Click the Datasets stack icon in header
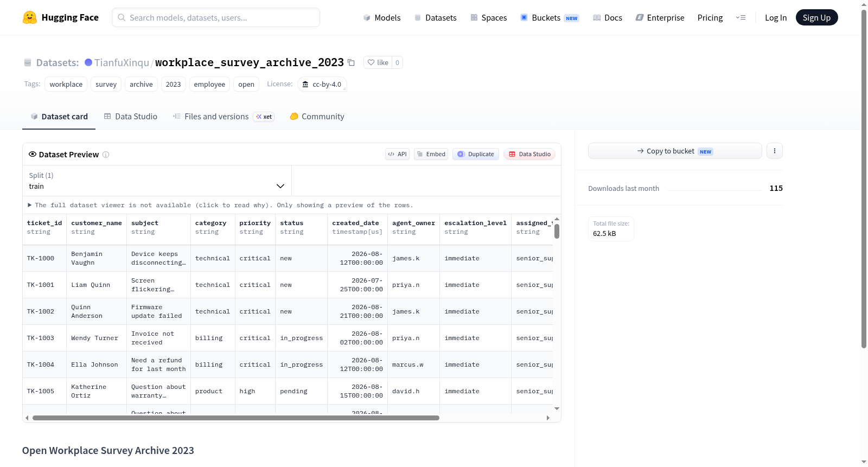The height and width of the screenshot is (467, 868). (x=28, y=62)
